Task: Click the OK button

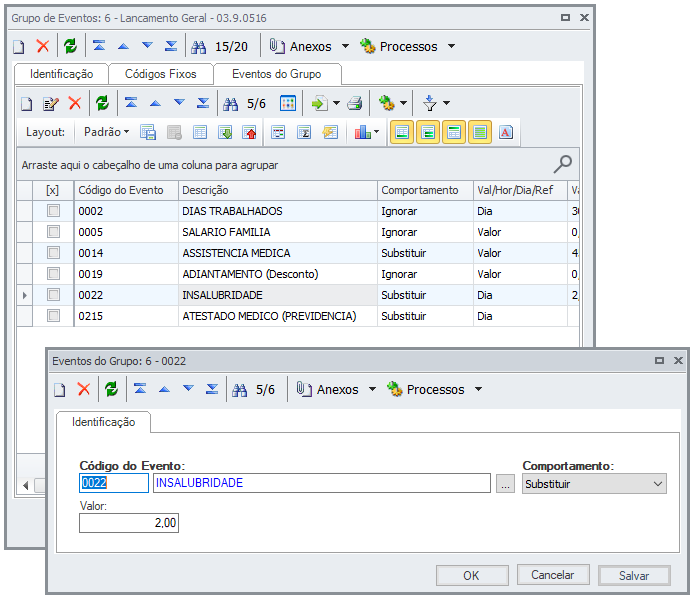Action: click(472, 576)
